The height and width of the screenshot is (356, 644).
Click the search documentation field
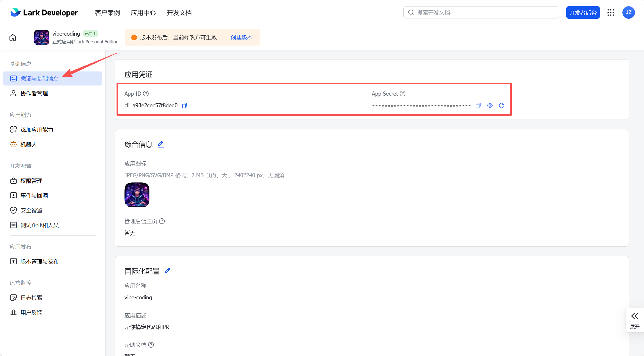tap(481, 12)
